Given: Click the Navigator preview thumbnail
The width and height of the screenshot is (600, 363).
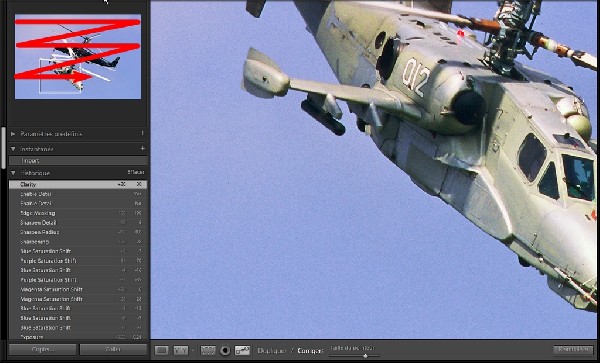Looking at the screenshot, I should tap(78, 57).
